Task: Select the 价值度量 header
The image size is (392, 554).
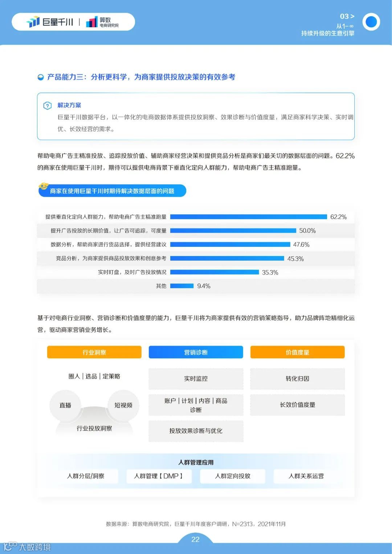Action: (x=297, y=352)
